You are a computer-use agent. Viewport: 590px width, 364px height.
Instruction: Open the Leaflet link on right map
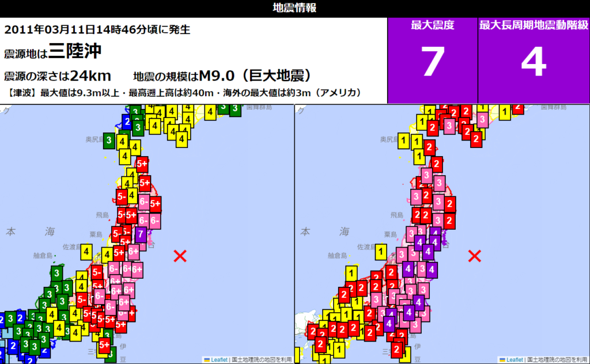pos(513,359)
